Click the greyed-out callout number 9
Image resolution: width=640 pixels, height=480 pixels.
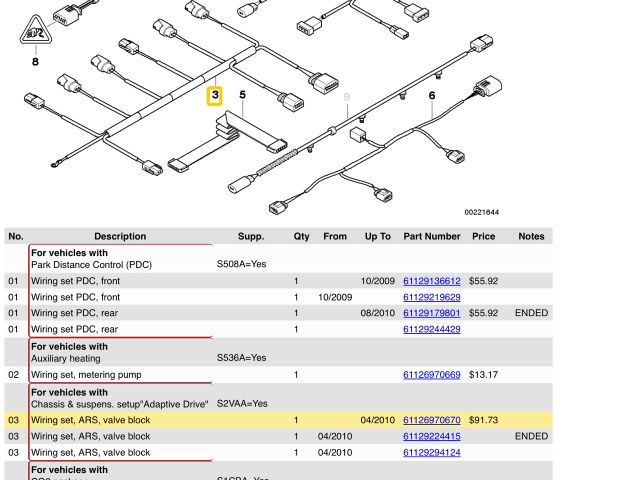coord(347,96)
